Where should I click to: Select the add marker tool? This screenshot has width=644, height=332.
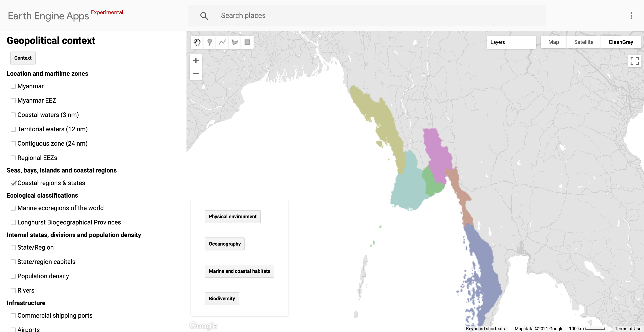pos(210,42)
